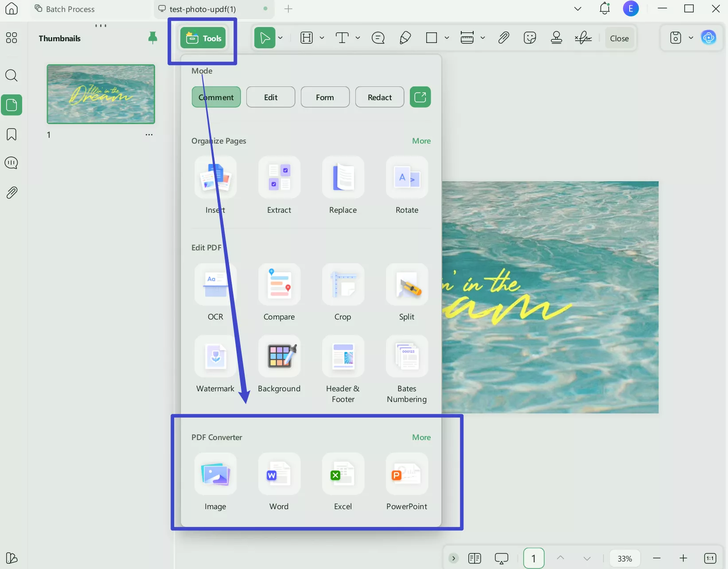Expand rectangle shape dropdown arrow
The height and width of the screenshot is (569, 728).
[447, 38]
